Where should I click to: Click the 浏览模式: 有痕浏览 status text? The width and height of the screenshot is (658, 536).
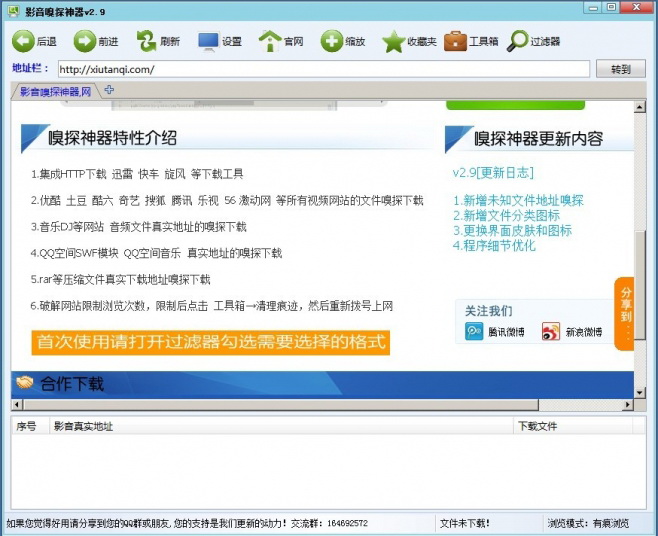pos(588,523)
